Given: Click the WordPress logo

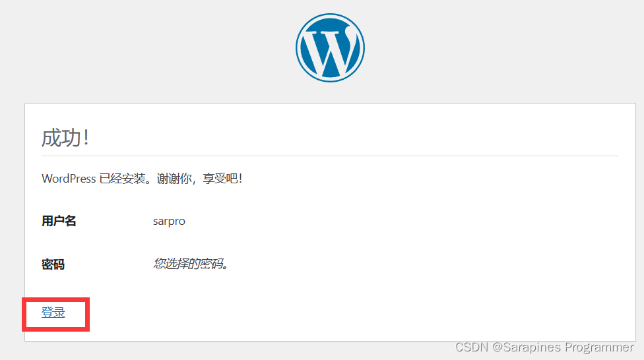Looking at the screenshot, I should (330, 47).
